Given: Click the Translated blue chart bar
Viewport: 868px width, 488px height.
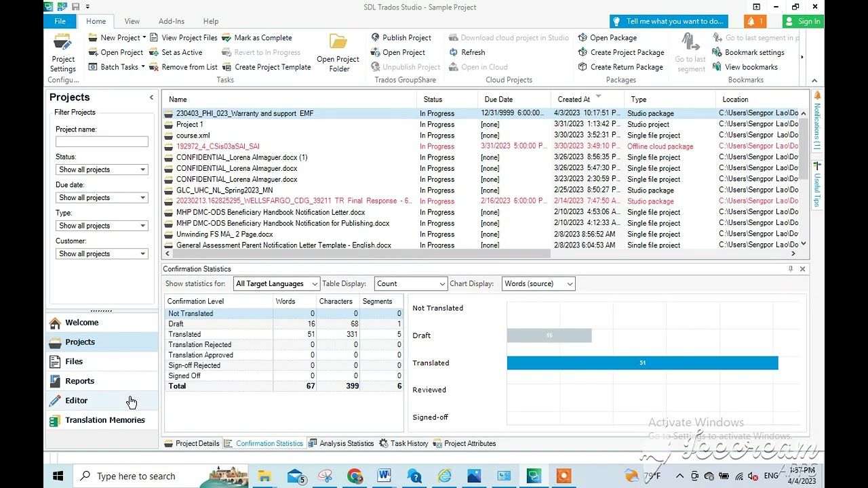Looking at the screenshot, I should coord(642,363).
